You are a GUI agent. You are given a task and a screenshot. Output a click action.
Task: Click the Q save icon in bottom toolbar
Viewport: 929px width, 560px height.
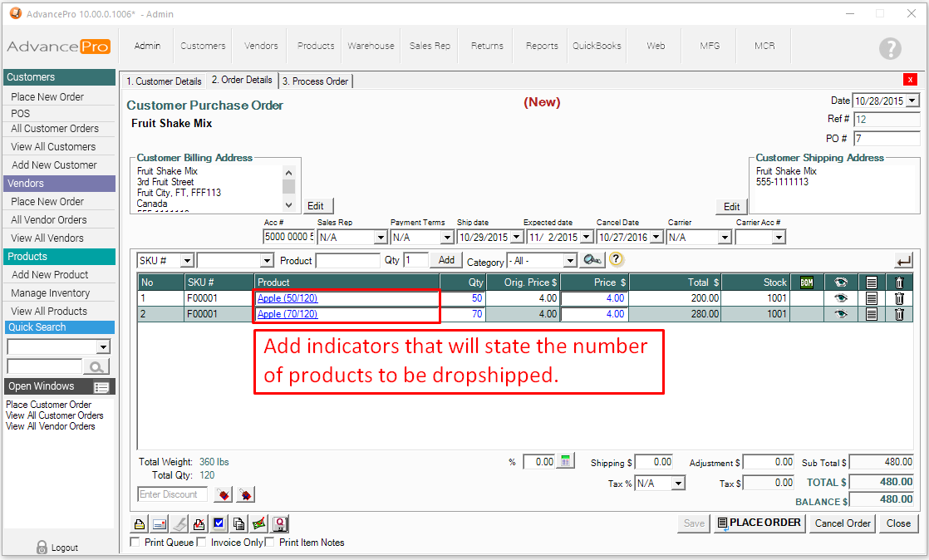[280, 523]
